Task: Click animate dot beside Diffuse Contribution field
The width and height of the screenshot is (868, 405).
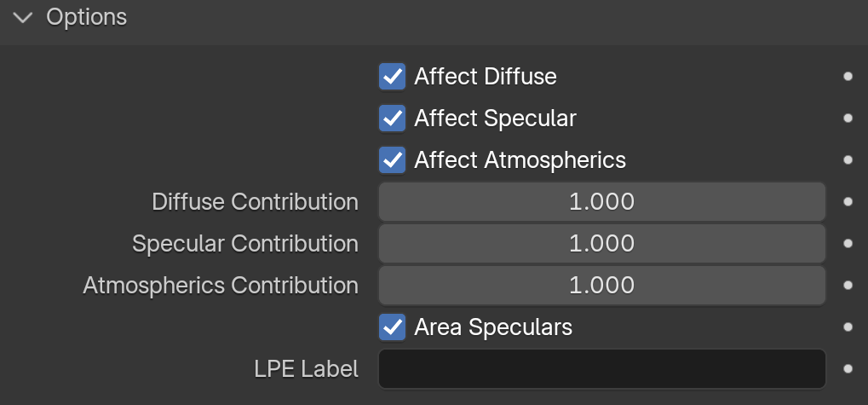Action: [848, 202]
